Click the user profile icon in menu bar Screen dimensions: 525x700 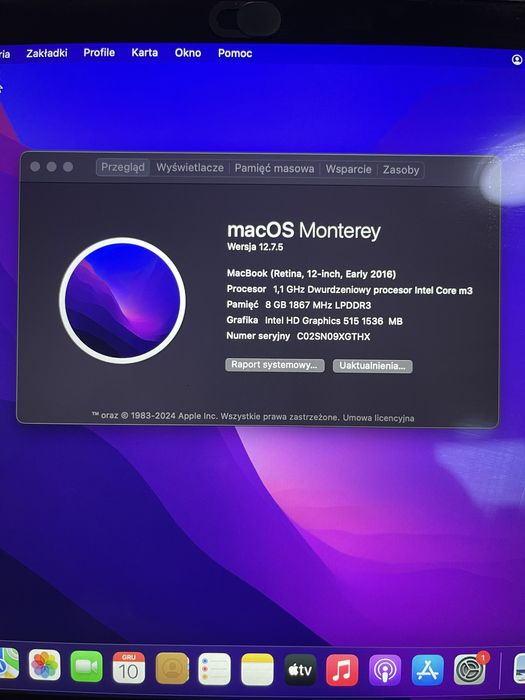point(517,59)
